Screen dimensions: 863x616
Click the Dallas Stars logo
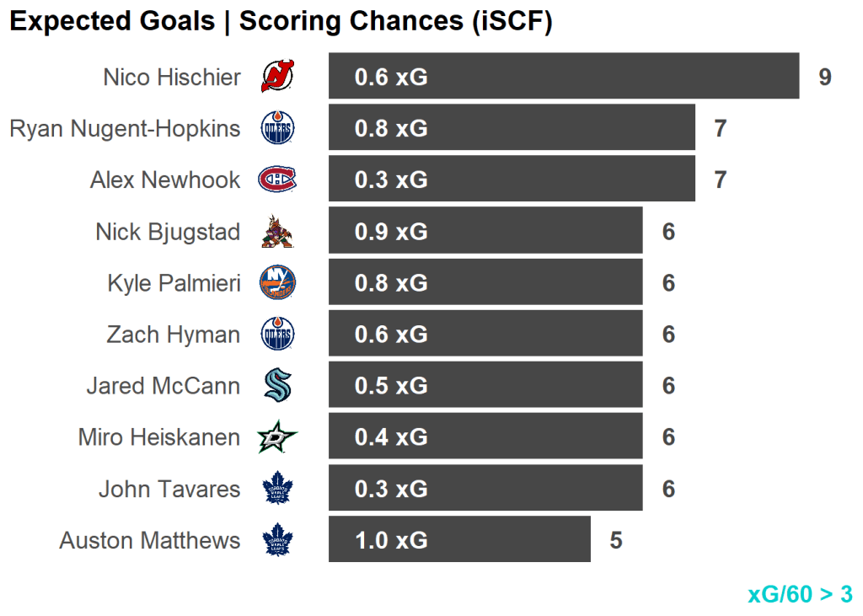277,437
